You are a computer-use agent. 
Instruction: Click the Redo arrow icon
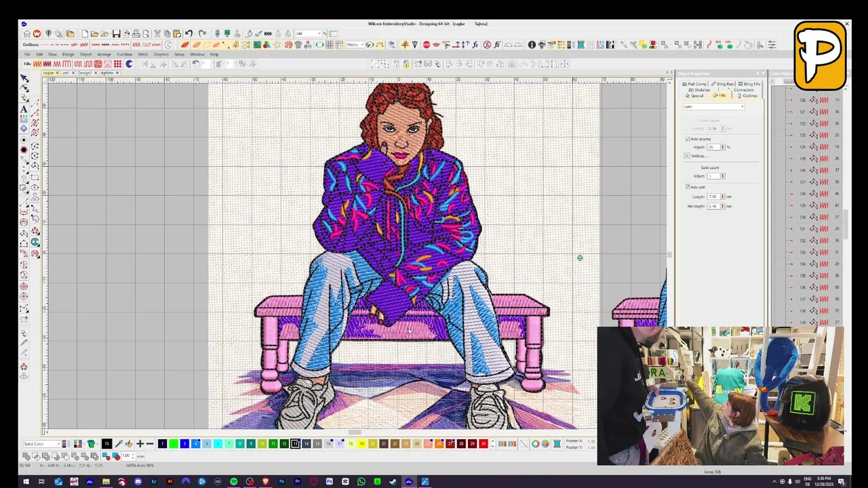click(202, 33)
